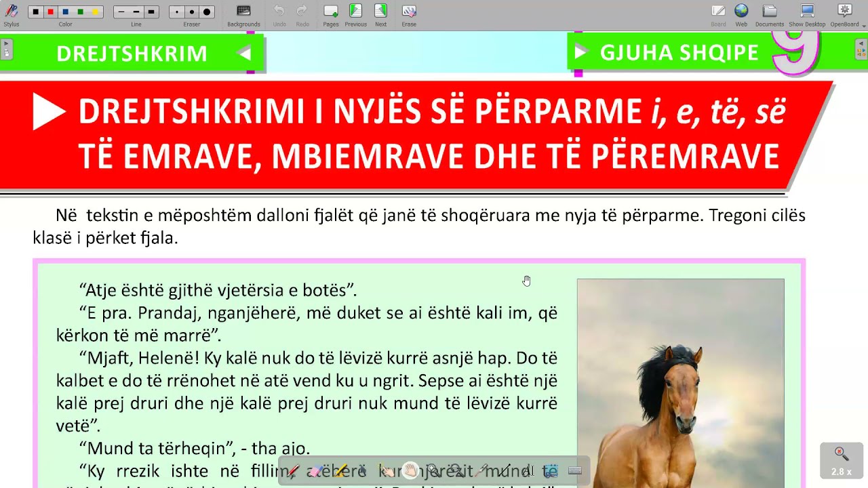Viewport: 868px width, 488px height.
Task: Select the Eraser tool in stylus palette
Action: coord(316,471)
